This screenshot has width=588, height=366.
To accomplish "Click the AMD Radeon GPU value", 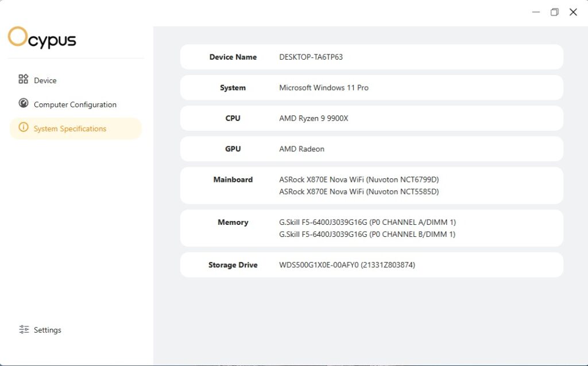I will [x=301, y=149].
